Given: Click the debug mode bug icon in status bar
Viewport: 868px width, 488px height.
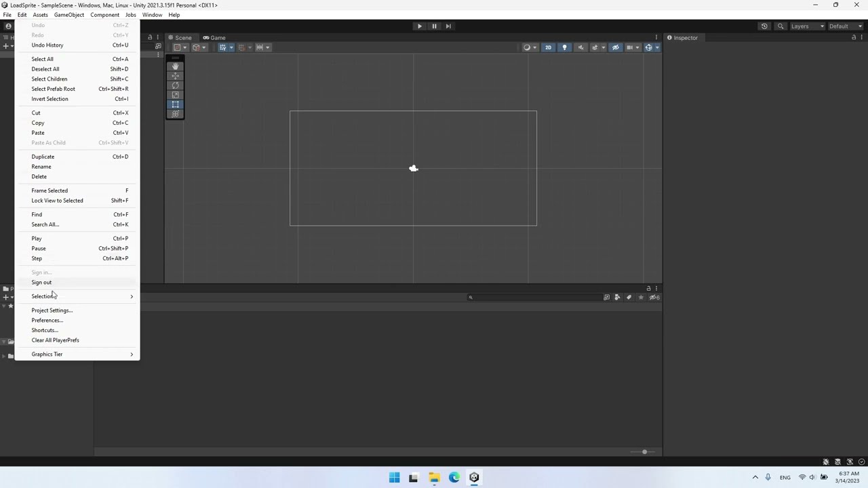Looking at the screenshot, I should [x=826, y=462].
